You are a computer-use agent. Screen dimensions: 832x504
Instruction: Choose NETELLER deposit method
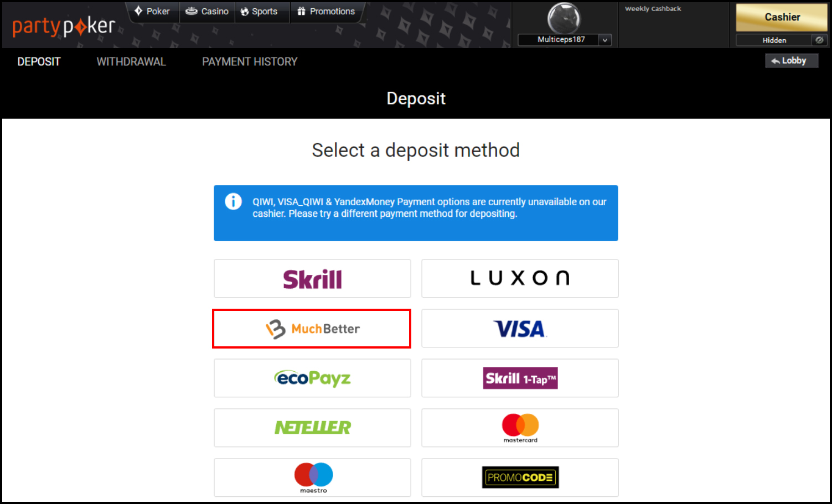[312, 428]
